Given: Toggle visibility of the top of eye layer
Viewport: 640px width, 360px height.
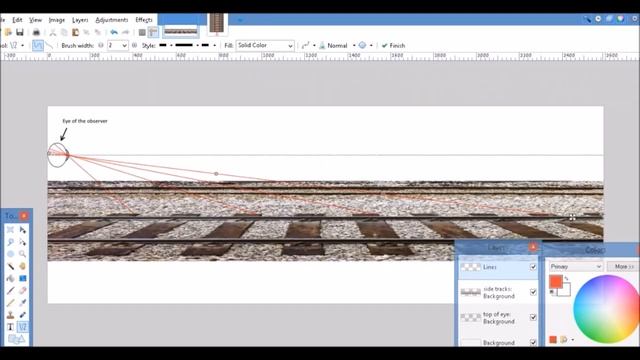Looking at the screenshot, I should pyautogui.click(x=533, y=318).
